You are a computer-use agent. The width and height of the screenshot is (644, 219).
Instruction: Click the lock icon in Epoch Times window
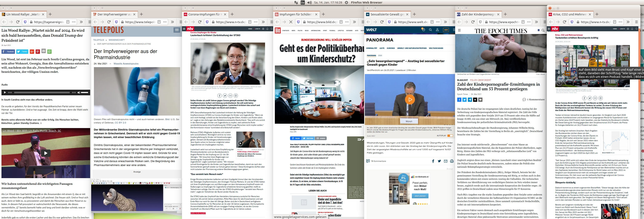click(x=486, y=22)
